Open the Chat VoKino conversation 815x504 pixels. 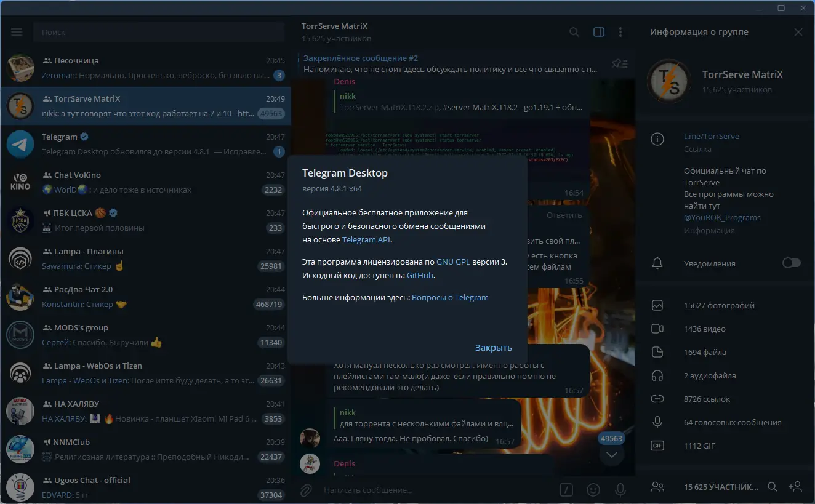145,182
